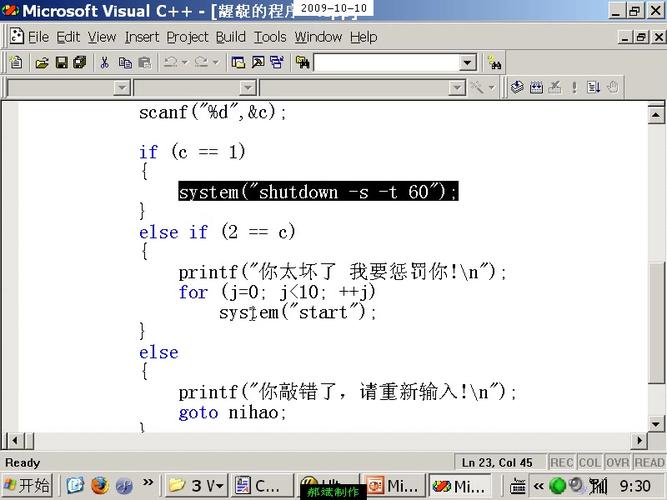Toggle the READ indicator in status bar

click(x=649, y=463)
